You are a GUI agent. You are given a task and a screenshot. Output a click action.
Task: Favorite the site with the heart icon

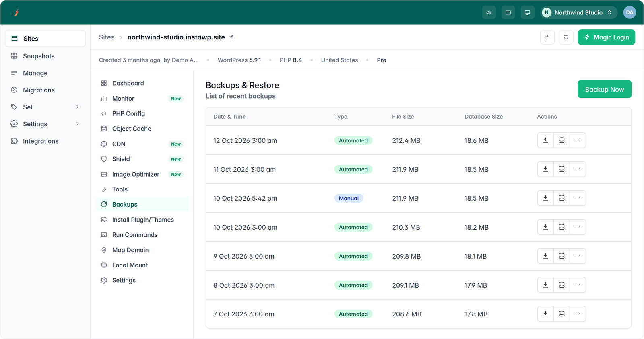click(566, 37)
